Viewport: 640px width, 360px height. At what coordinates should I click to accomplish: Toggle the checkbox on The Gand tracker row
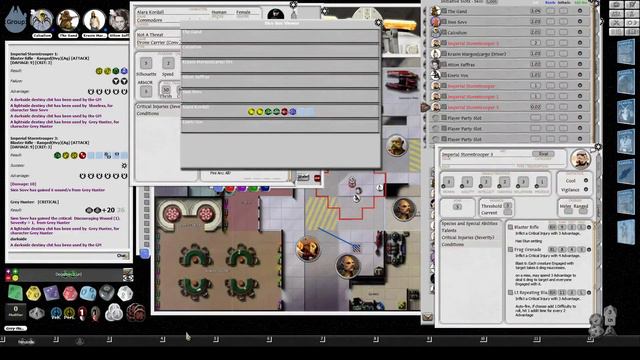click(x=444, y=11)
